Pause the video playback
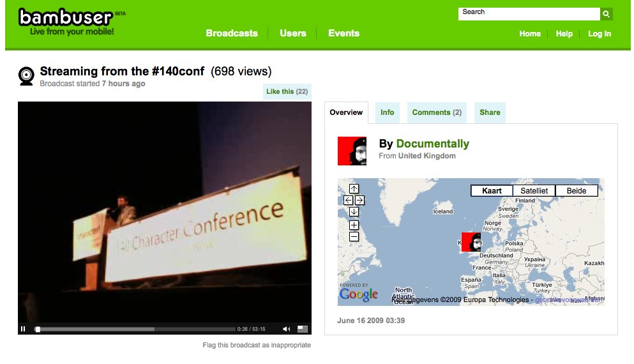This screenshot has height=364, width=634. (x=23, y=329)
